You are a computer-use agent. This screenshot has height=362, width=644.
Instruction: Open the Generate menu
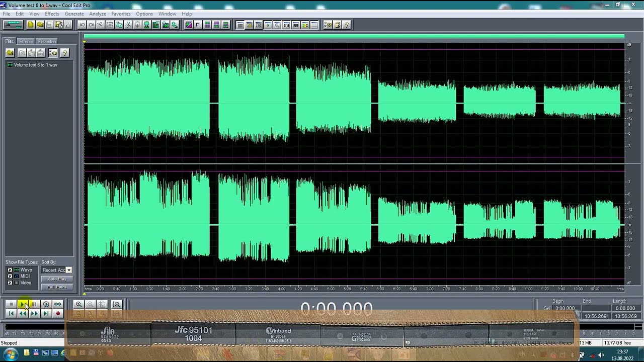[74, 14]
